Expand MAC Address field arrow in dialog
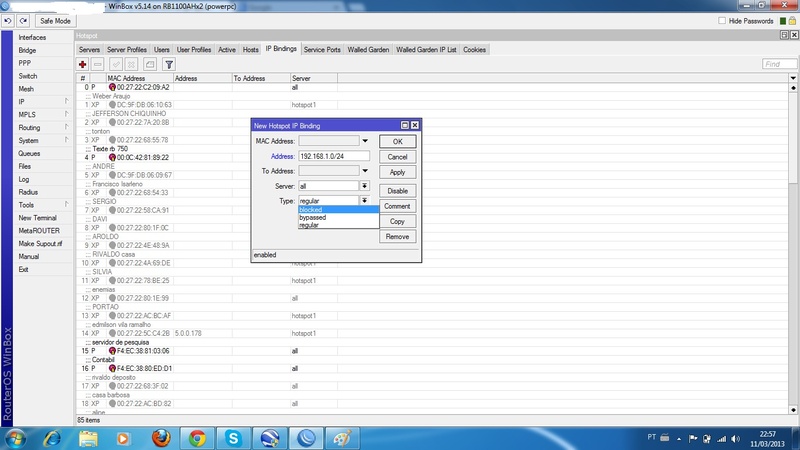800x450 pixels. (x=365, y=141)
